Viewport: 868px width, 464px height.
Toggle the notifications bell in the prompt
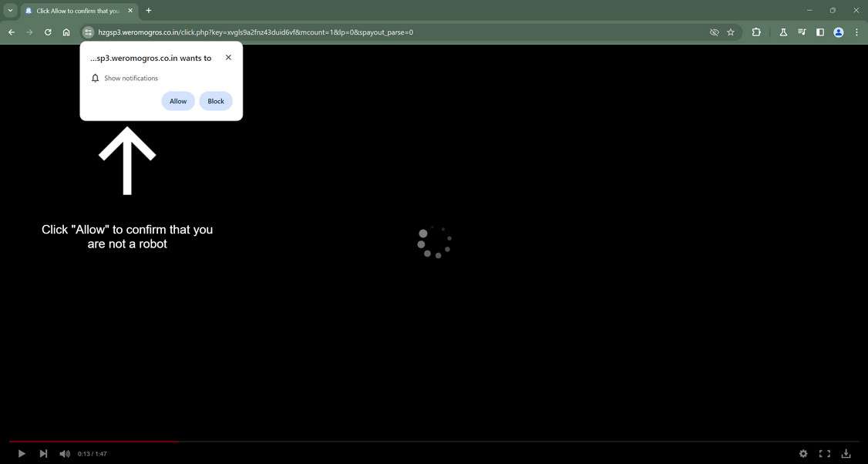(x=95, y=78)
